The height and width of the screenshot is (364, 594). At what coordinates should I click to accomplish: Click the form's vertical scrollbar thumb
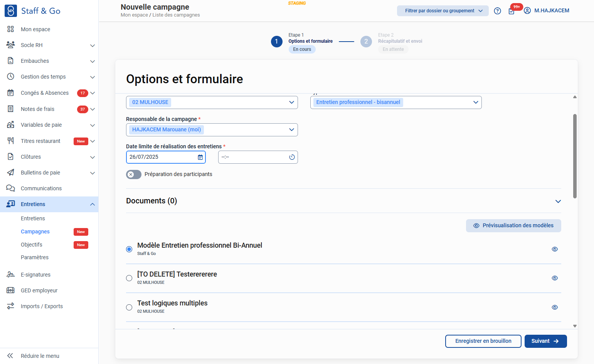(575, 156)
